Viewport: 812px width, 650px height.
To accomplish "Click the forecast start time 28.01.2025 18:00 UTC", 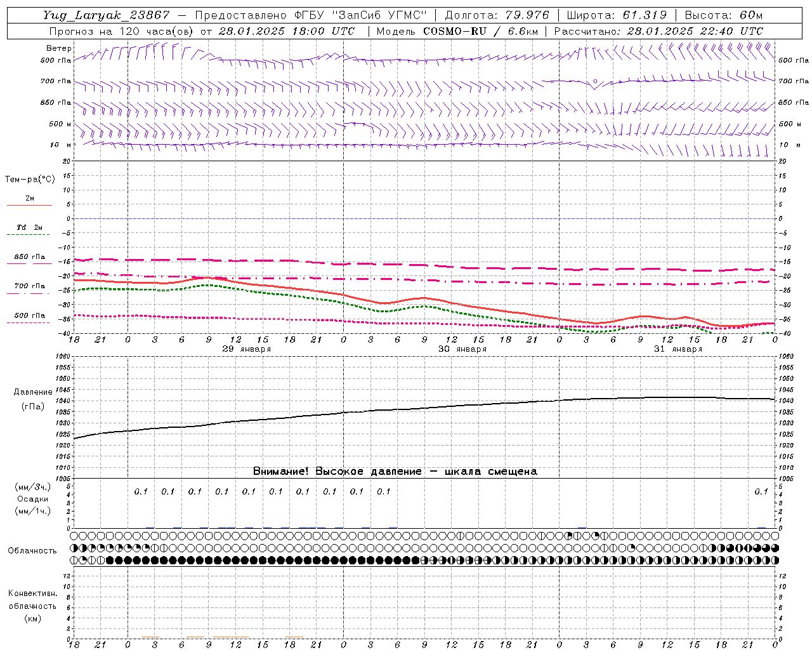I will tap(286, 31).
